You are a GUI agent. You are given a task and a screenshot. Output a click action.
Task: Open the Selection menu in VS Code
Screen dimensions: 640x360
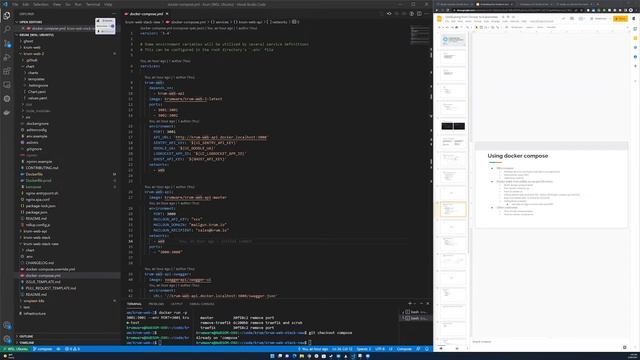[x=41, y=4]
